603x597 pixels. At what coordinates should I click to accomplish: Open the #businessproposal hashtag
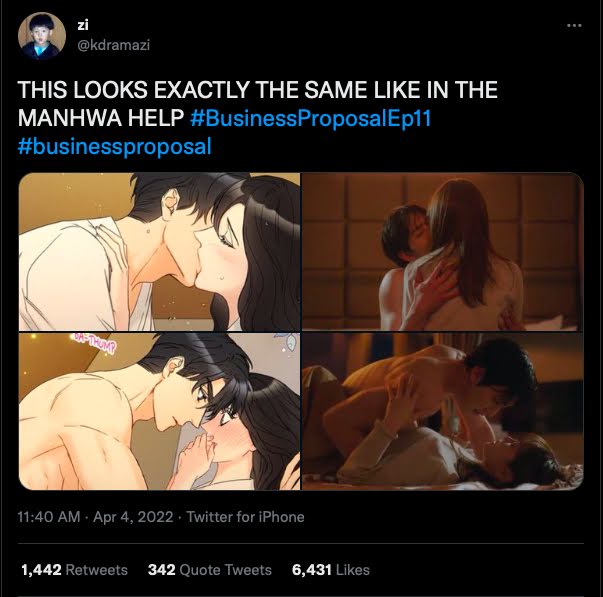[x=115, y=147]
